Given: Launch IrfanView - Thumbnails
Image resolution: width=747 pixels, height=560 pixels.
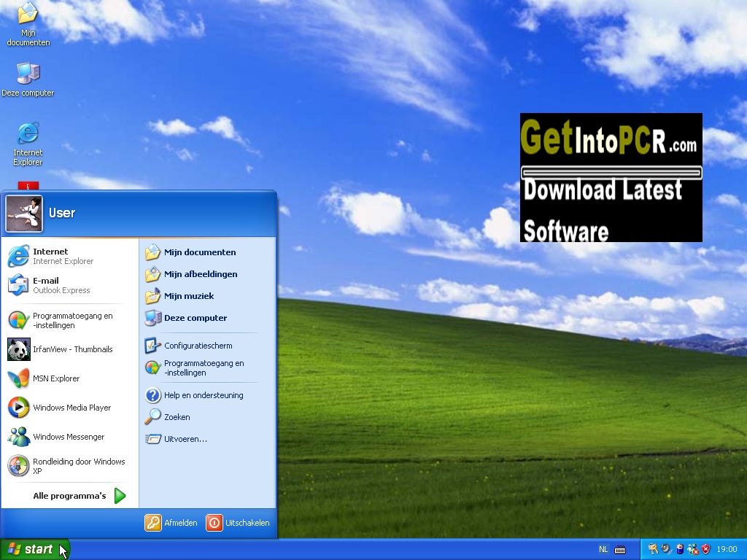Looking at the screenshot, I should click(x=69, y=349).
